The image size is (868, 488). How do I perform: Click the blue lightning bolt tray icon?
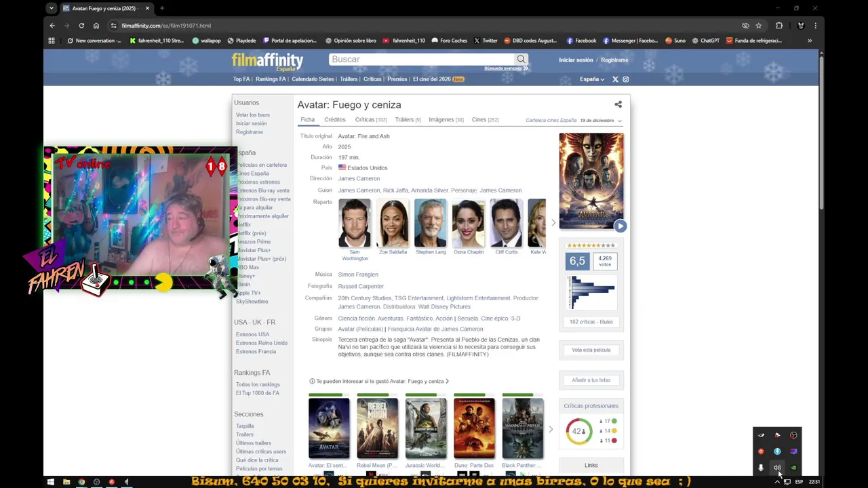click(x=777, y=451)
